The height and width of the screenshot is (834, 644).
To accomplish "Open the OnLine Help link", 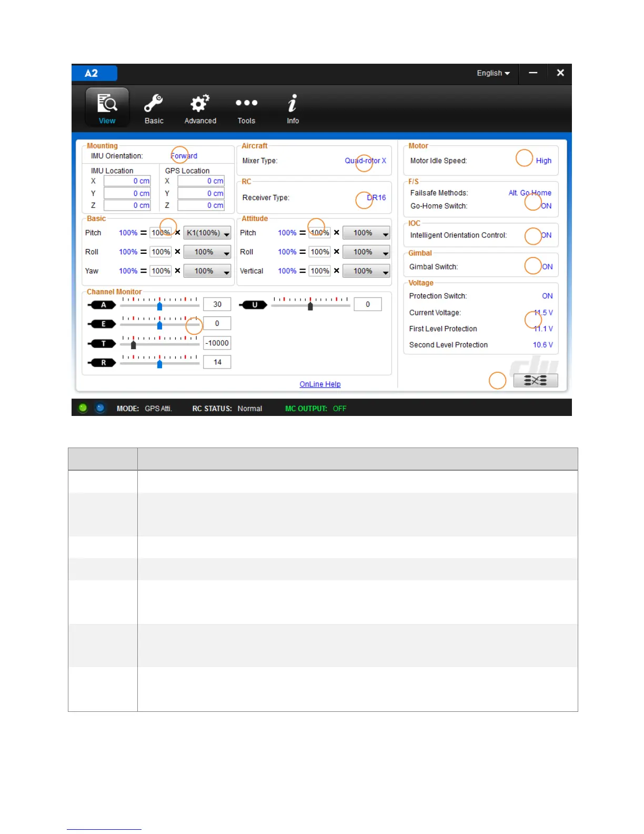I will coord(320,384).
